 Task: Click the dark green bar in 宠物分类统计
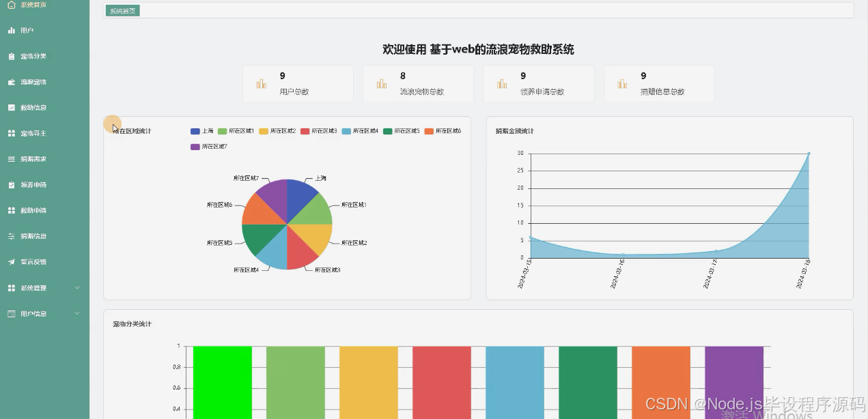point(588,382)
